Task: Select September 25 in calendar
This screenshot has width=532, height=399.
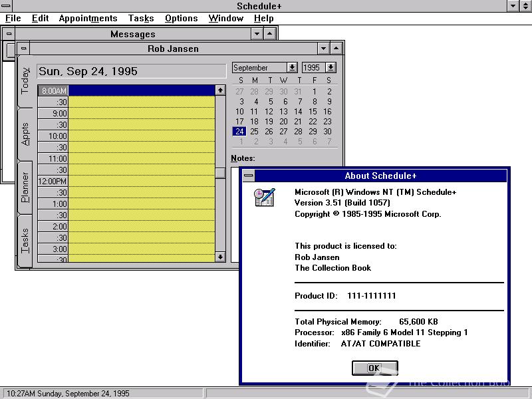Action: pyautogui.click(x=254, y=131)
